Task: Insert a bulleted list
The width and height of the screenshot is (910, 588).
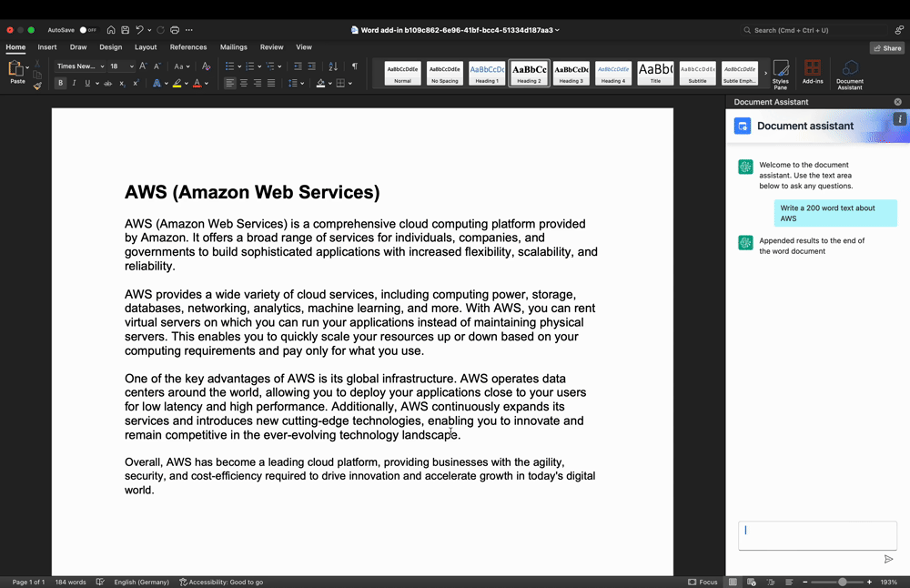Action: [x=230, y=66]
